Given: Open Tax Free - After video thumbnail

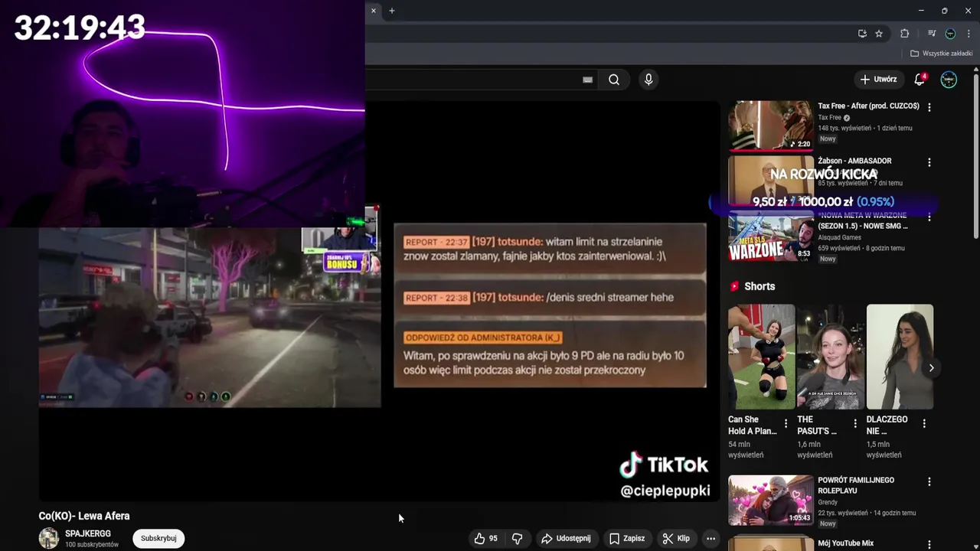Looking at the screenshot, I should pos(771,126).
